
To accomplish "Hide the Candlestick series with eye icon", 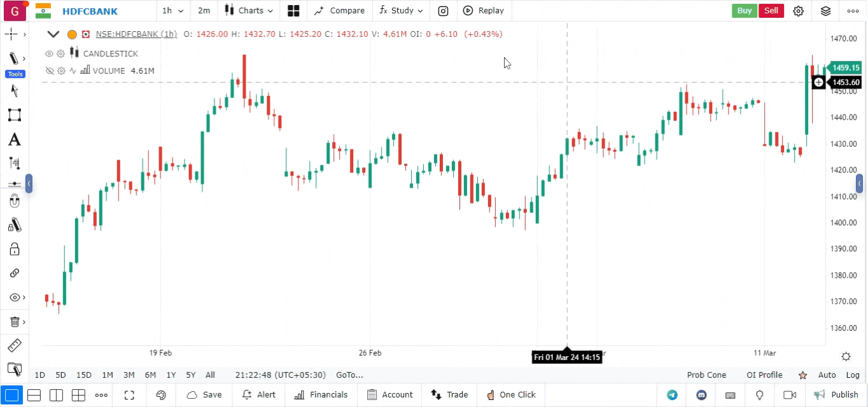I will tap(49, 53).
